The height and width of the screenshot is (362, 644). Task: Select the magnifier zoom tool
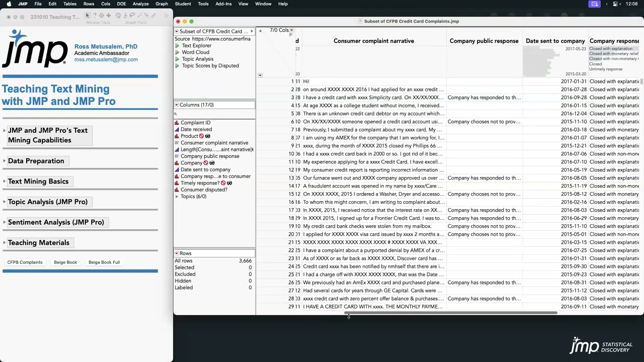point(139,16)
